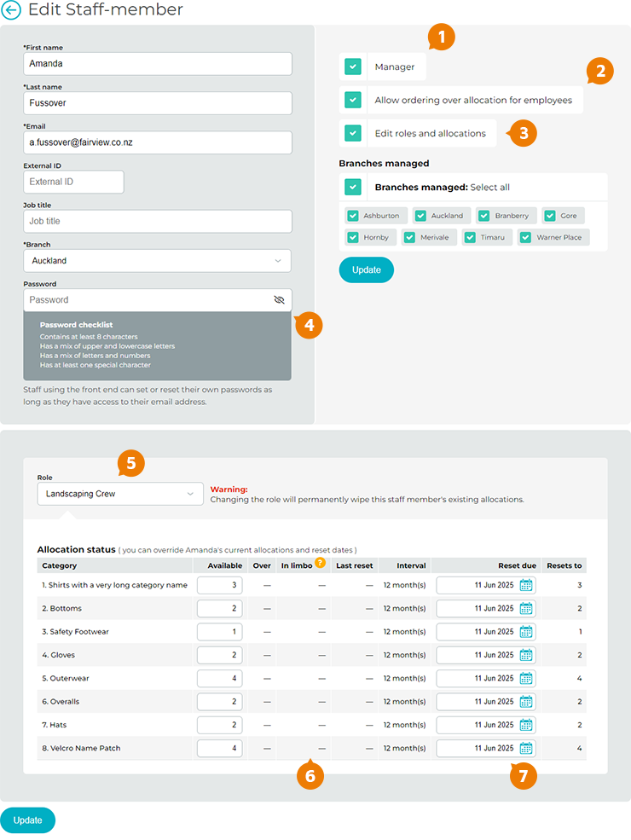Click Update button under Branches managed

[x=366, y=269]
